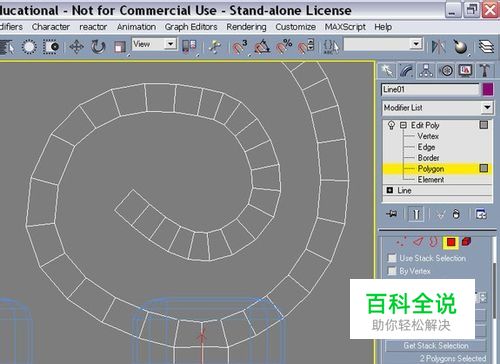Expand the Line stack entry
The width and height of the screenshot is (500, 364).
coord(389,190)
